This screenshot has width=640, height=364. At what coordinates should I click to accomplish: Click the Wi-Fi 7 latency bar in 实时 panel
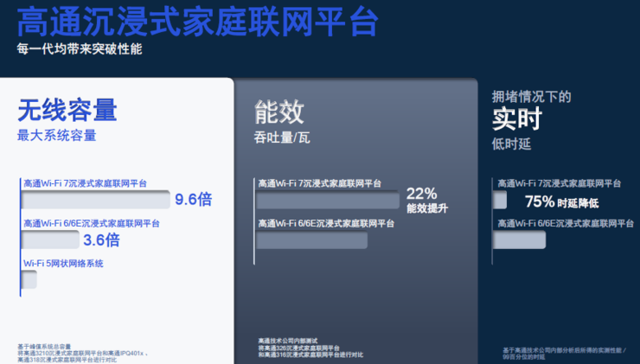point(499,200)
